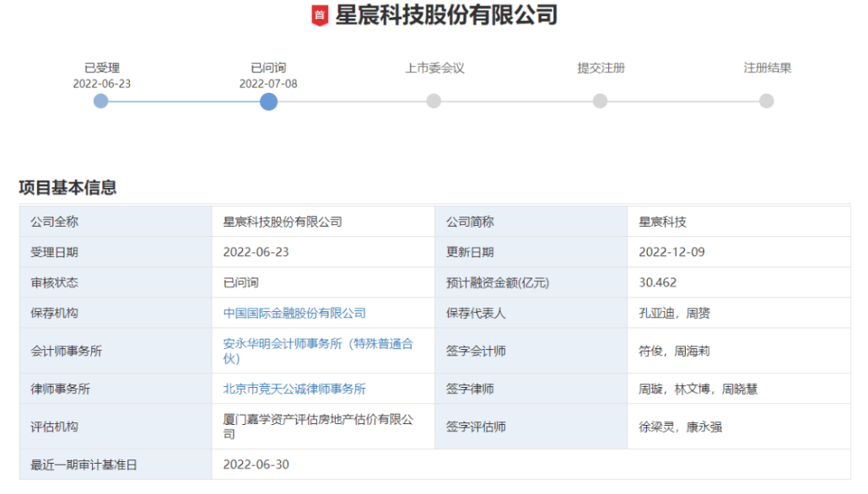
Task: Click the 已问询 step label
Action: 268,68
